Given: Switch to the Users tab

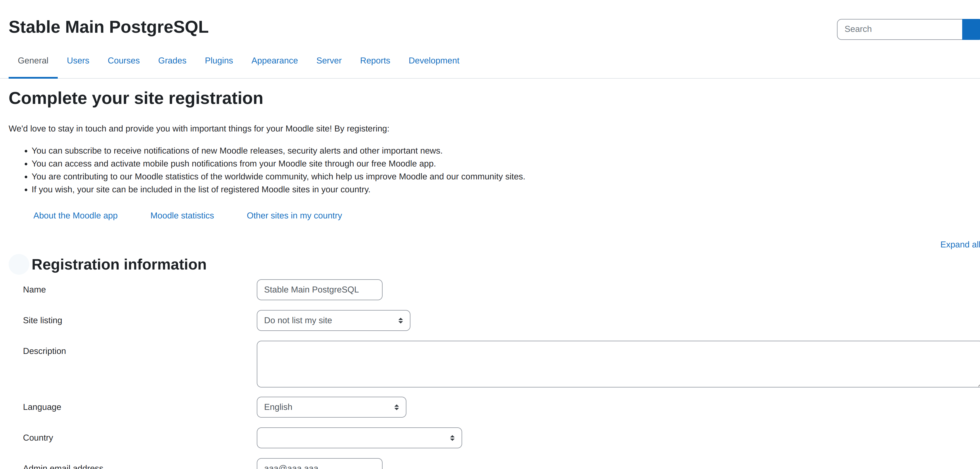Looking at the screenshot, I should tap(78, 61).
